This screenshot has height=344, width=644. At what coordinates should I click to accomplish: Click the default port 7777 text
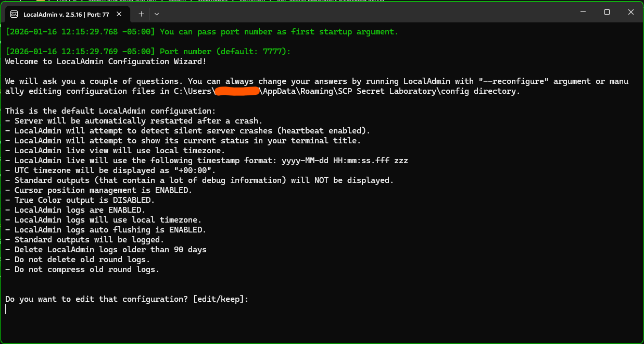tap(271, 51)
